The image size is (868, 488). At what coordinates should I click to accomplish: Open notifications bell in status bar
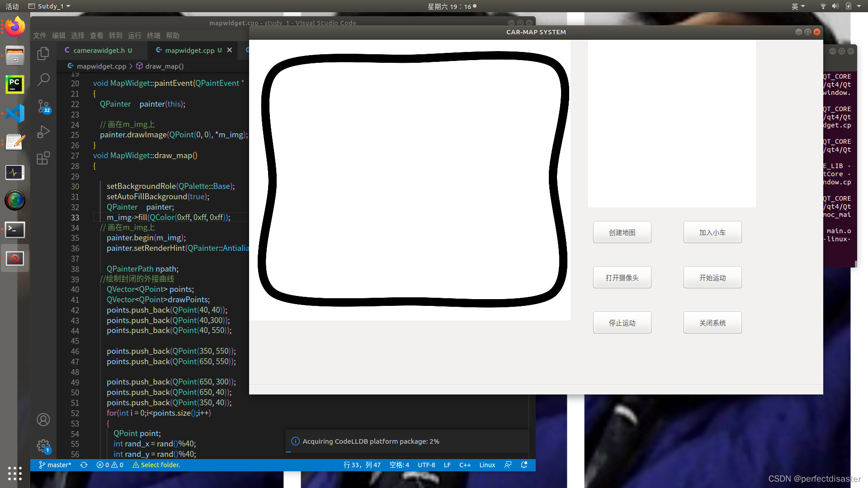(524, 465)
